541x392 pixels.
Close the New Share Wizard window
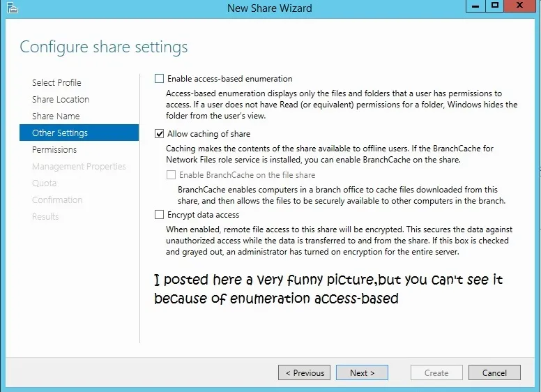(519, 6)
